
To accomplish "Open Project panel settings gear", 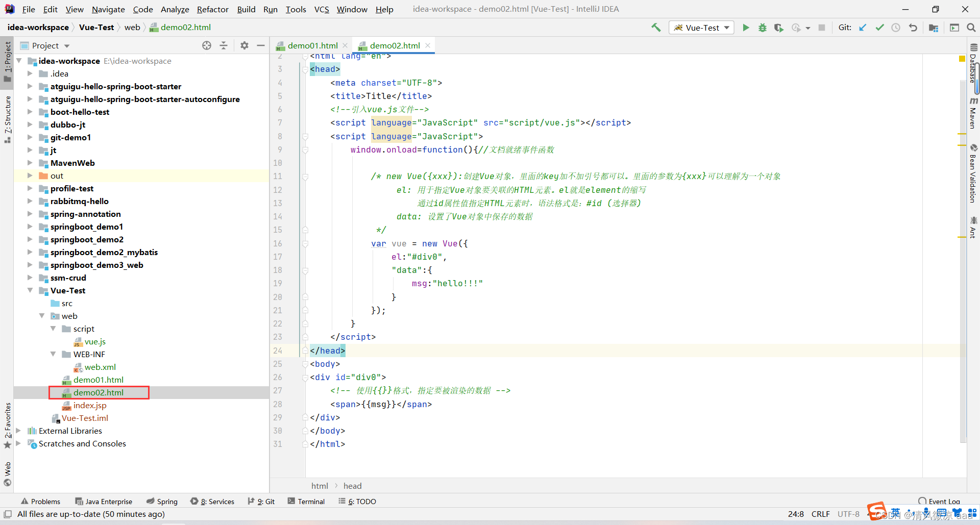I will (244, 45).
